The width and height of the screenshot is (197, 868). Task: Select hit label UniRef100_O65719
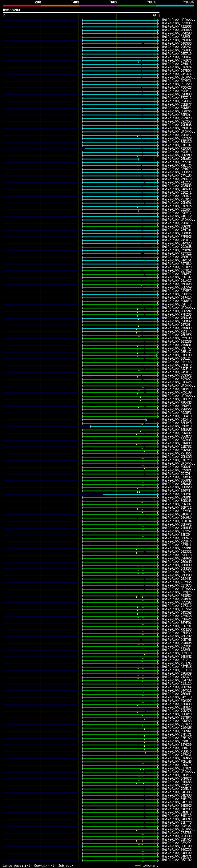(176, 54)
